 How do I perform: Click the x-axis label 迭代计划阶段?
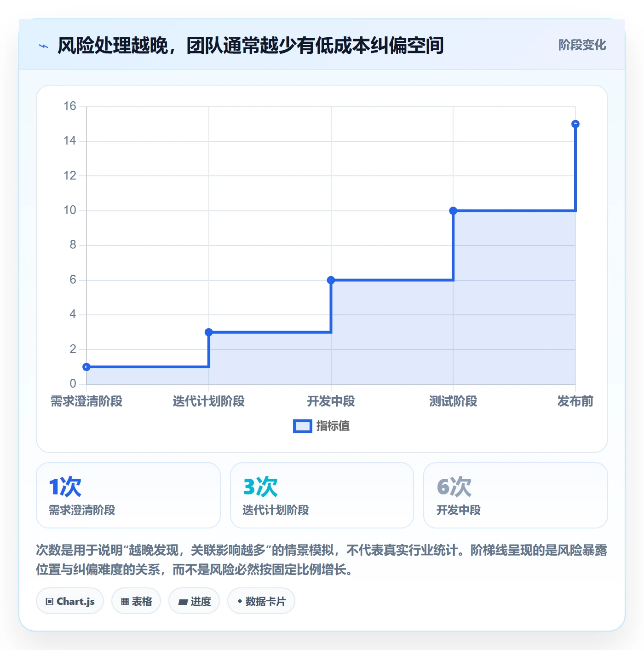point(209,401)
